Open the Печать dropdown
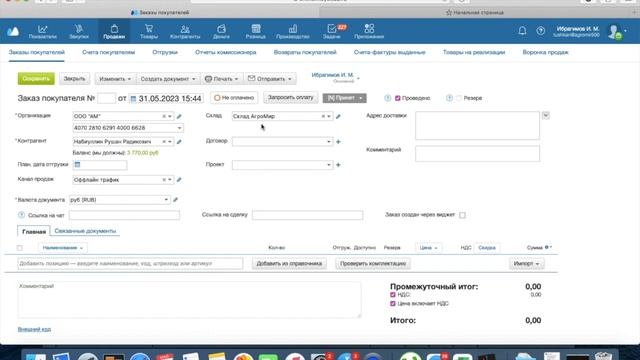 click(x=221, y=79)
